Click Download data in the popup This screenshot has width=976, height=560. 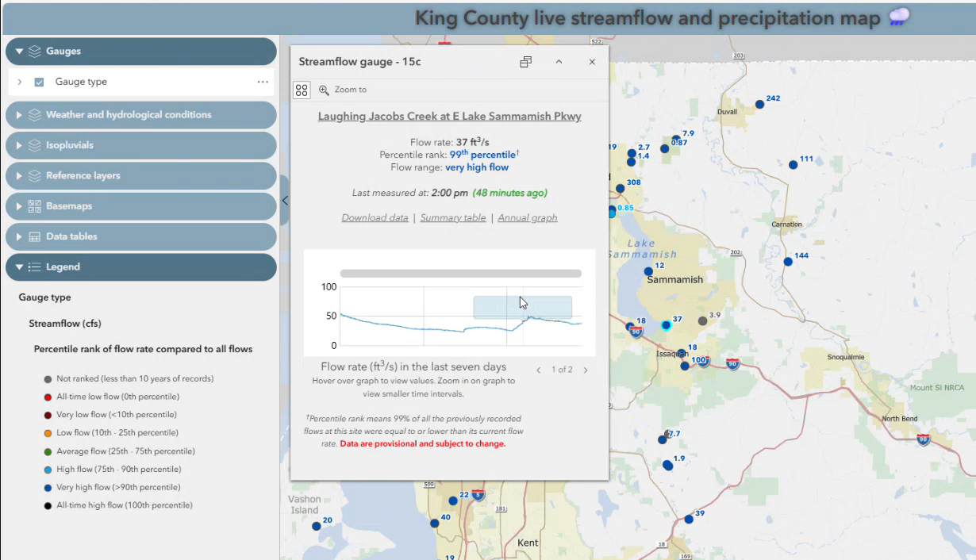[x=375, y=217]
